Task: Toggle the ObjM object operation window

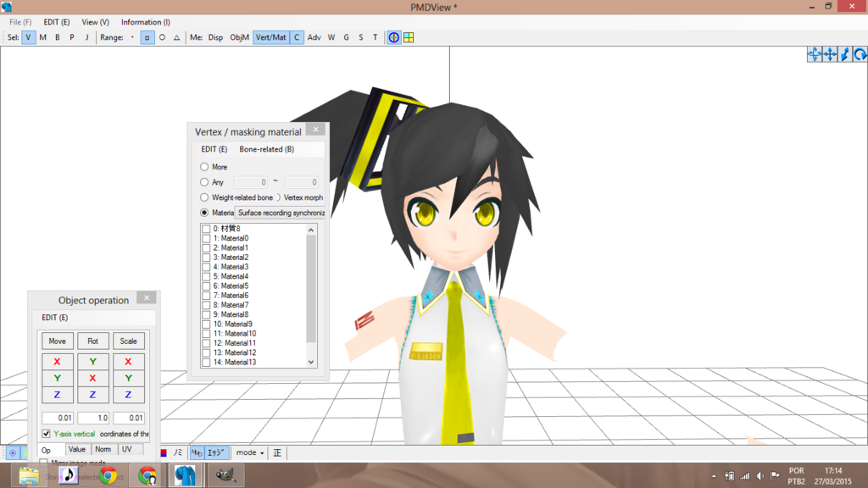Action: click(x=239, y=37)
